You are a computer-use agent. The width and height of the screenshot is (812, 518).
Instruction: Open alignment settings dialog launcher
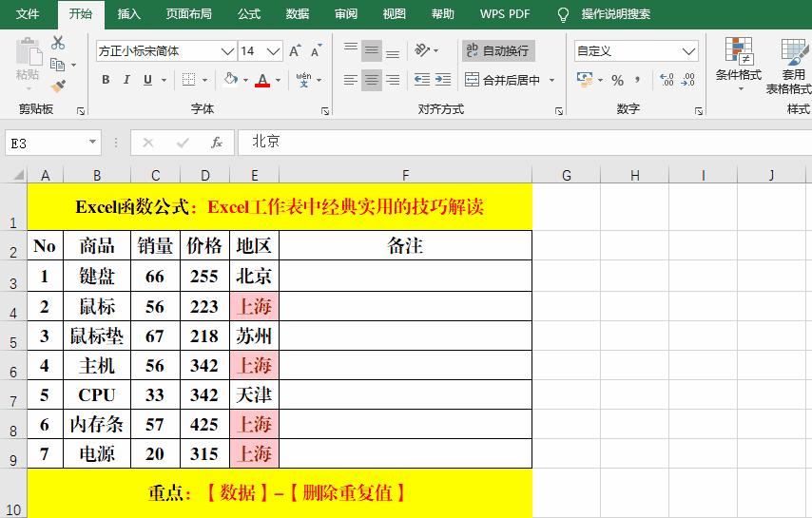[559, 111]
